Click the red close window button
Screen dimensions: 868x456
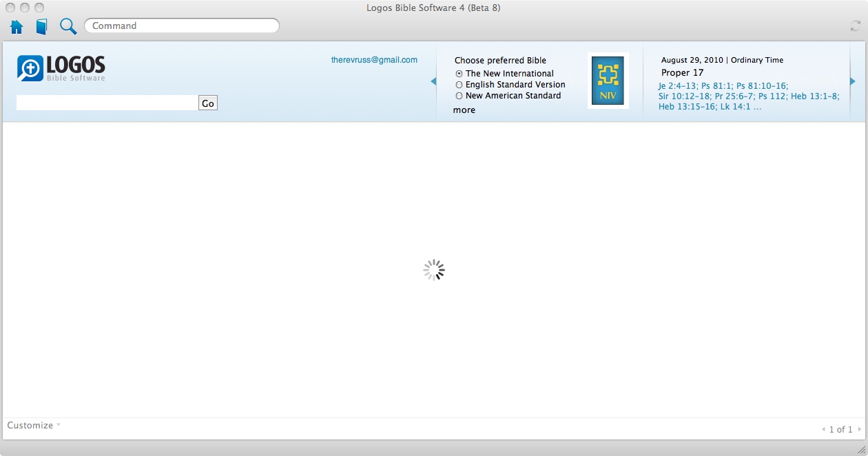(x=11, y=8)
